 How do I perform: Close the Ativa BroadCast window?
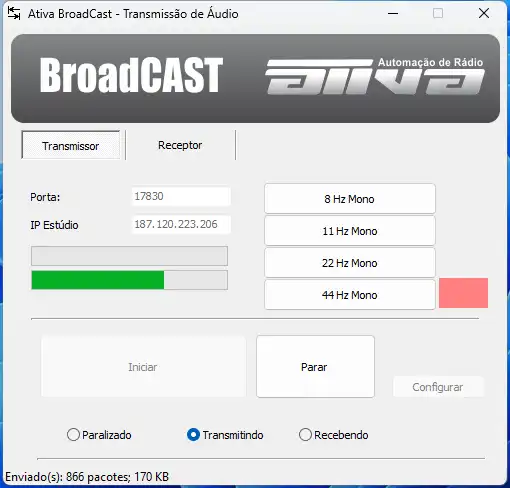(x=484, y=13)
